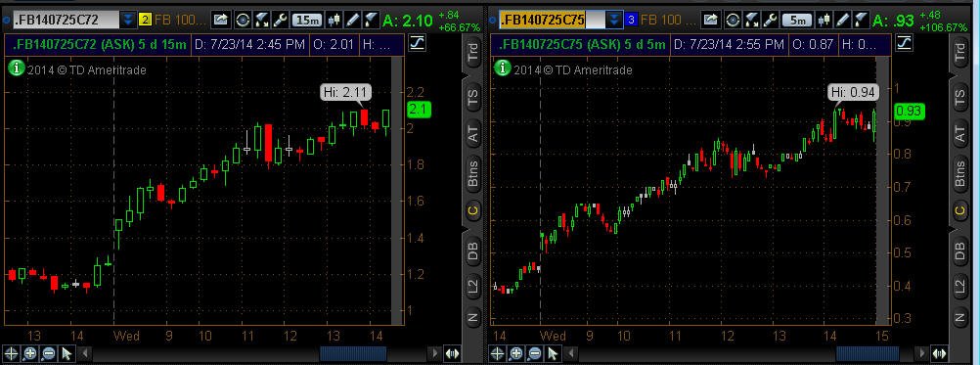The height and width of the screenshot is (365, 980).
Task: Open the wrench chart settings on .FB140725C72 chart
Action: (281, 20)
